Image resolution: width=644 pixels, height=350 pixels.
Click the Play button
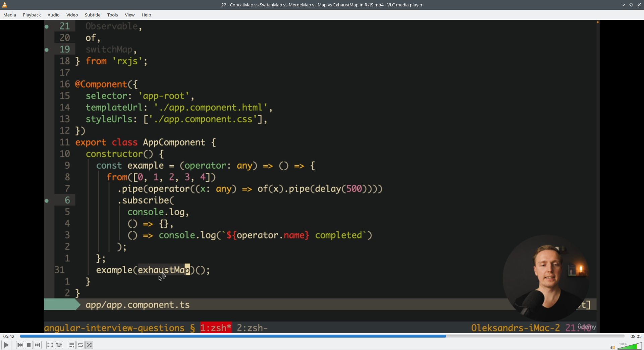pos(6,345)
